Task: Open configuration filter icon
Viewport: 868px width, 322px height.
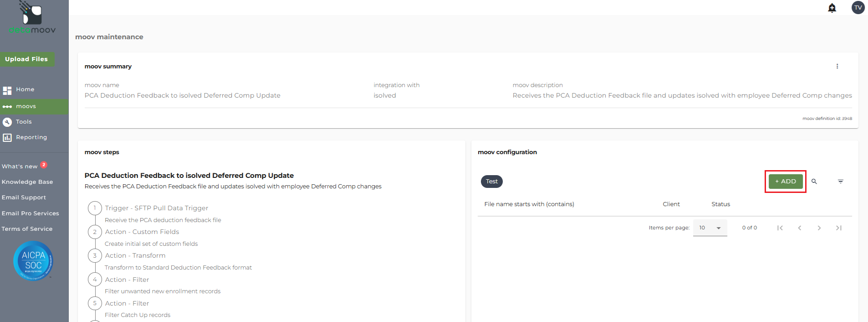Action: point(841,182)
